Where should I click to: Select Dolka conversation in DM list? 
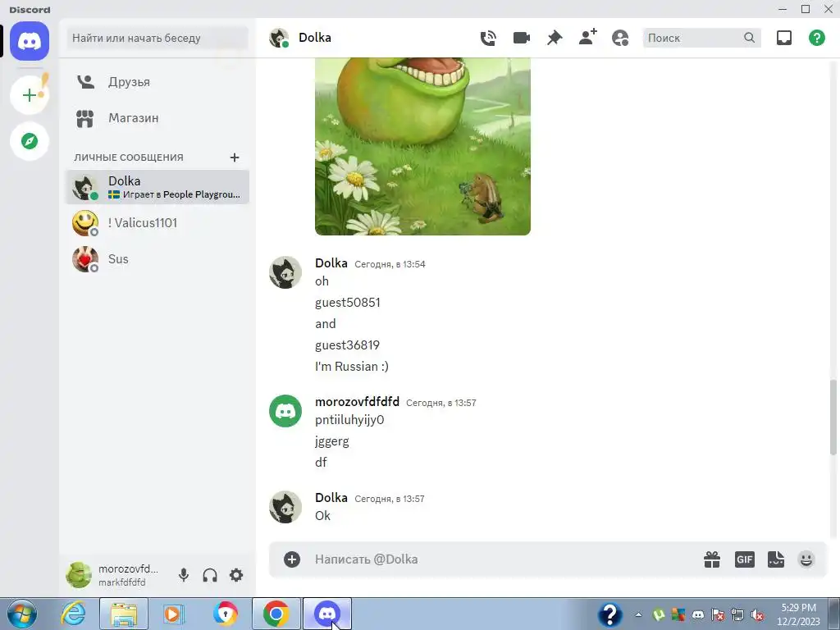[157, 187]
